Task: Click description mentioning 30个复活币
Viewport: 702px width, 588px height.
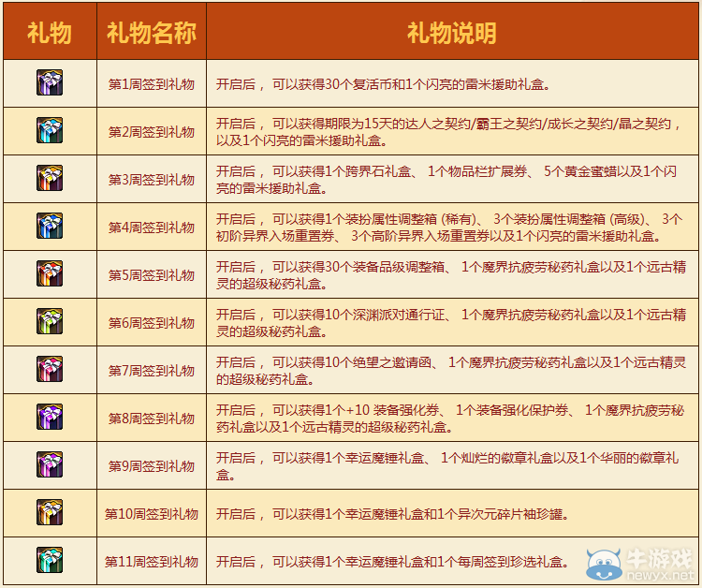Action: coord(452,83)
